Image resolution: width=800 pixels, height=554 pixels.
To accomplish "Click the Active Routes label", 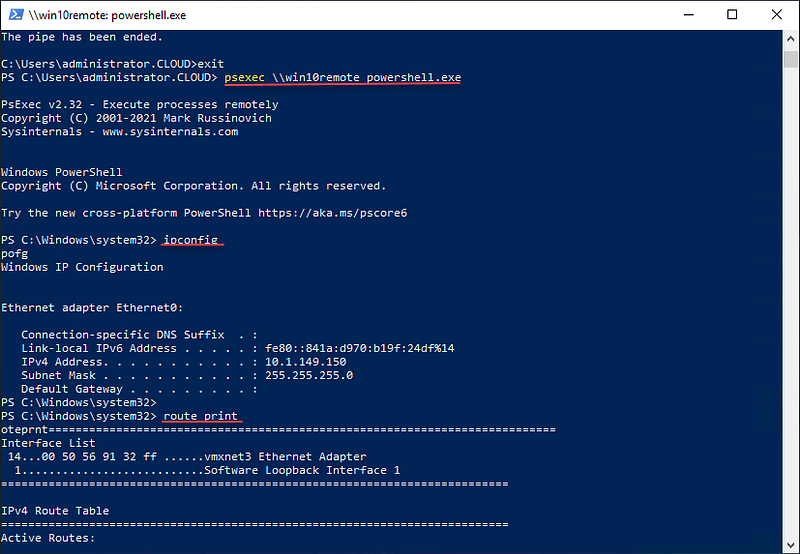I will [48, 538].
